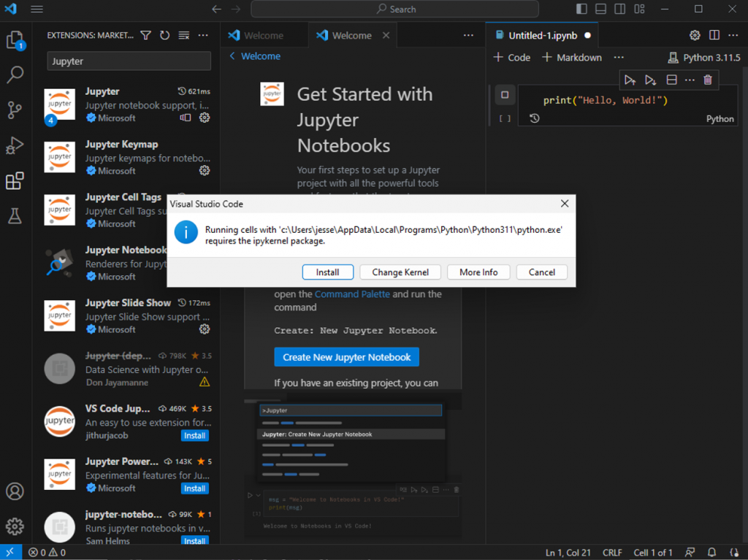Install the jupyter-notebook extension by Sam Helms
Viewport: 748px width, 560px height.
pos(194,541)
